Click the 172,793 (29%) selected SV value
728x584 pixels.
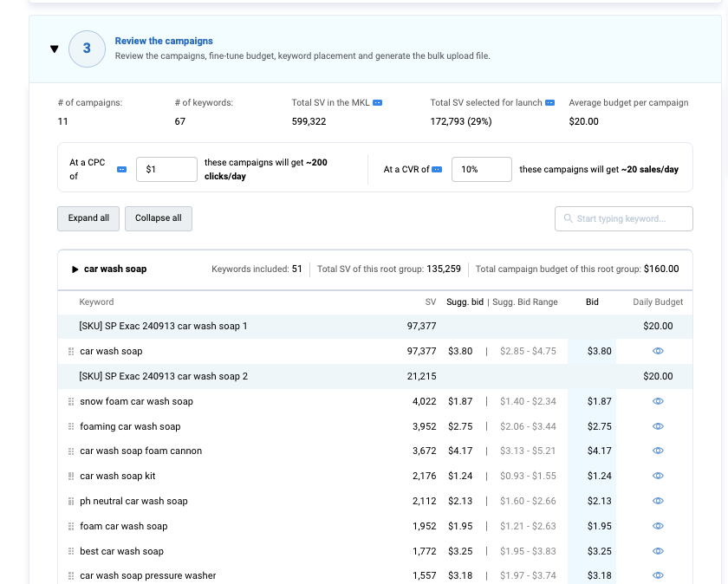[460, 121]
